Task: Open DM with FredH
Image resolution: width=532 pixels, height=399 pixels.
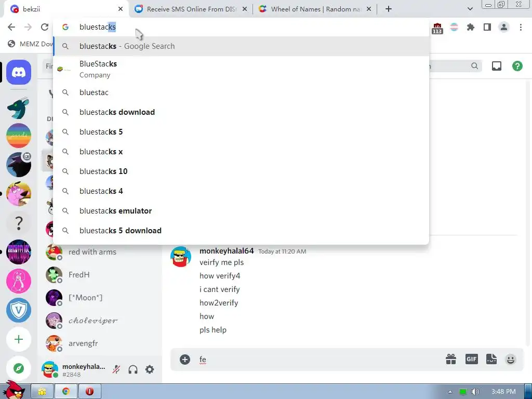Action: point(100,274)
